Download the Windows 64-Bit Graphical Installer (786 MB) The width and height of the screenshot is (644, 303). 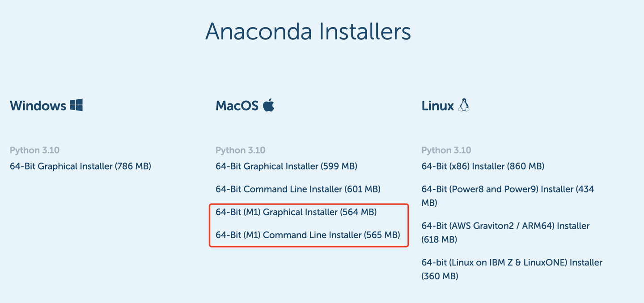coord(80,166)
